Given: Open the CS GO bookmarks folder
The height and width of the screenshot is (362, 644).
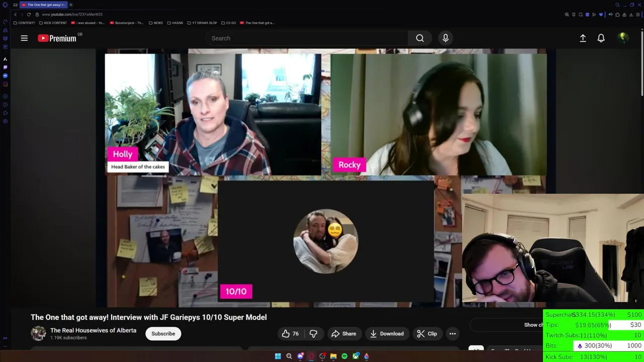Looking at the screenshot, I should (228, 23).
